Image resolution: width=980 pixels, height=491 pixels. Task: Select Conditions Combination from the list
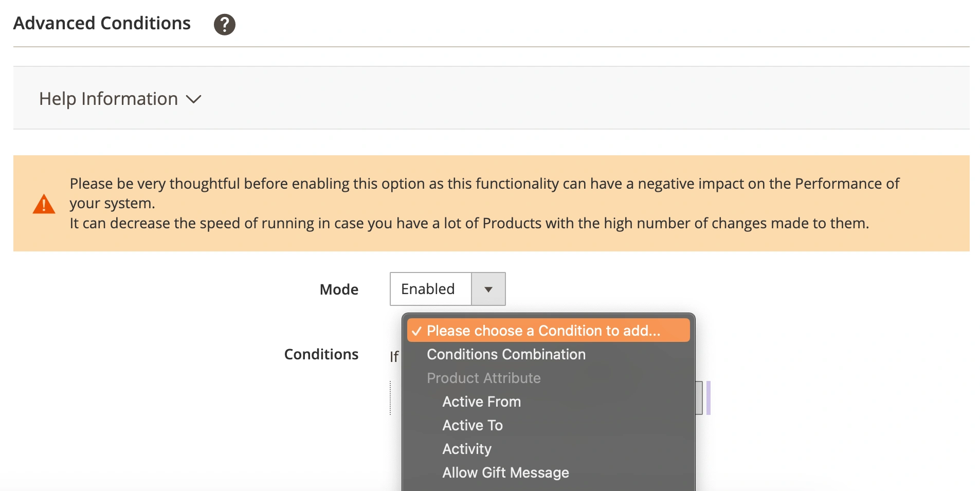[505, 354]
